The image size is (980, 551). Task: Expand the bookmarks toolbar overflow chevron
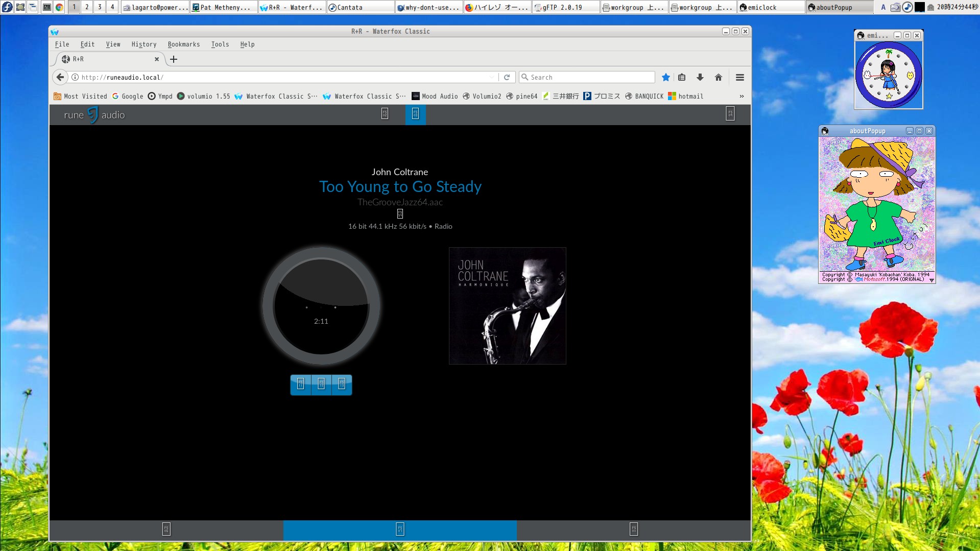(742, 96)
